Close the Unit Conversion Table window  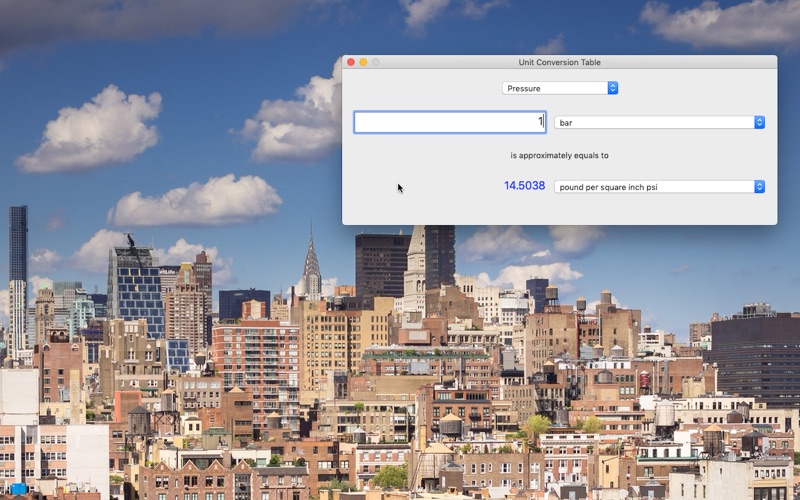[351, 62]
